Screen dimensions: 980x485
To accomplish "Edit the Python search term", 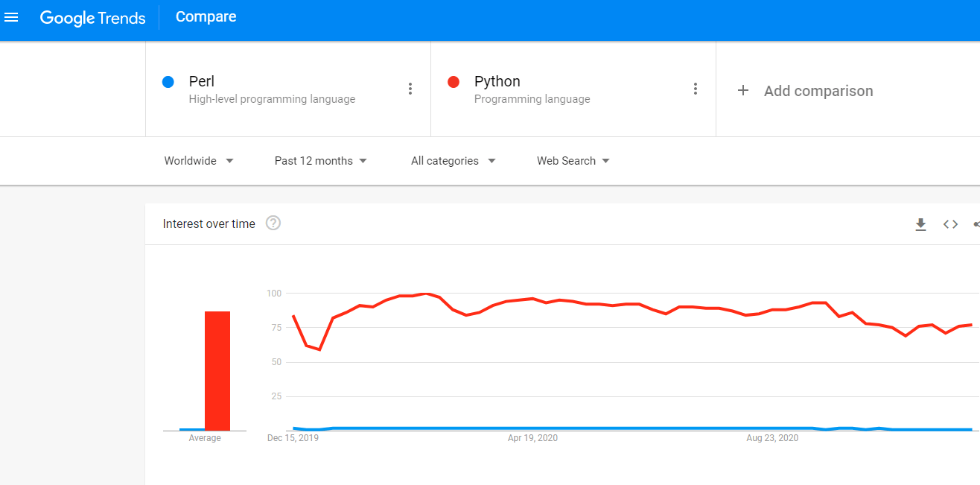I will (x=497, y=82).
